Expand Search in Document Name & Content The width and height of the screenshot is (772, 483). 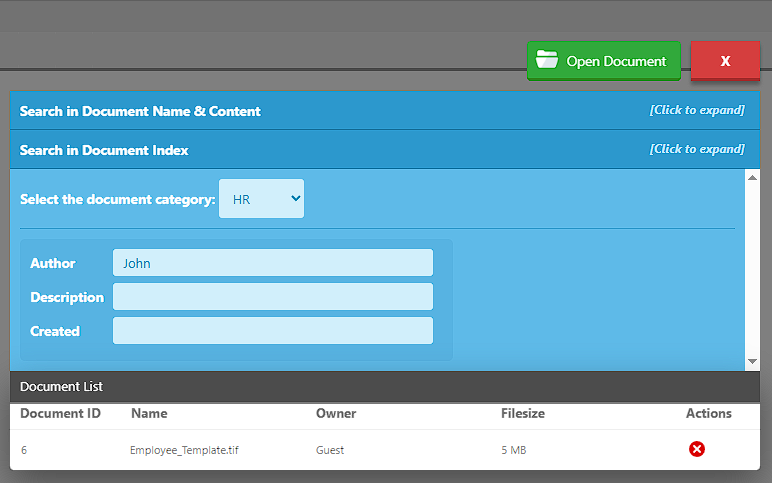[x=140, y=111]
